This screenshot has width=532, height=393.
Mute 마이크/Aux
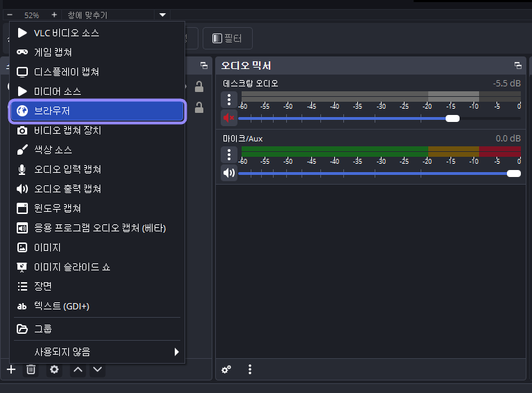(229, 173)
